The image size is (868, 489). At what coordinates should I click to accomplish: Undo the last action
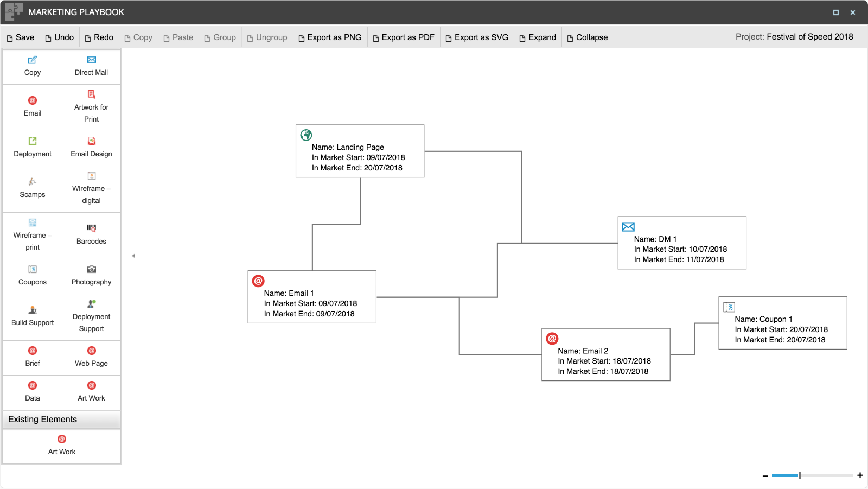(59, 37)
